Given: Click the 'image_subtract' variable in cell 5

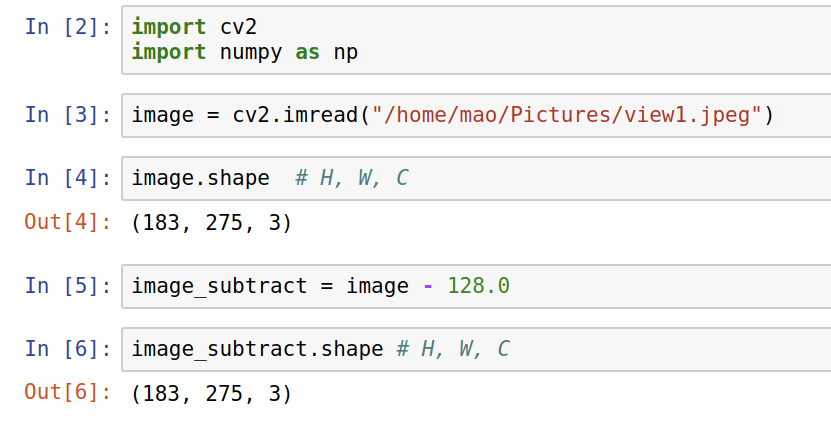Looking at the screenshot, I should (218, 286).
